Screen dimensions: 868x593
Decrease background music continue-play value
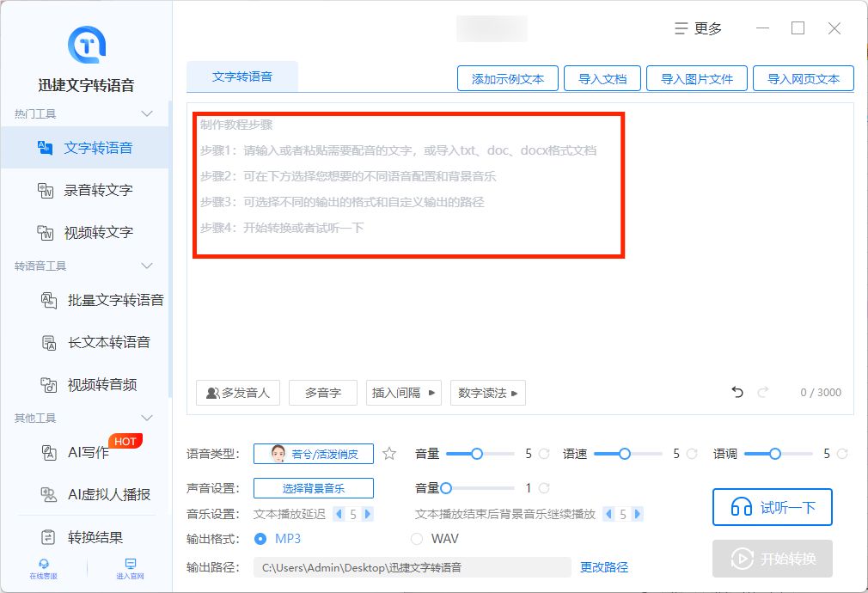tap(609, 514)
